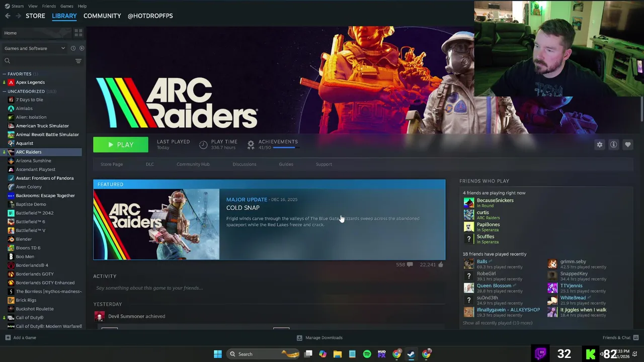Click Queen Blossom friend avatar

click(468, 288)
